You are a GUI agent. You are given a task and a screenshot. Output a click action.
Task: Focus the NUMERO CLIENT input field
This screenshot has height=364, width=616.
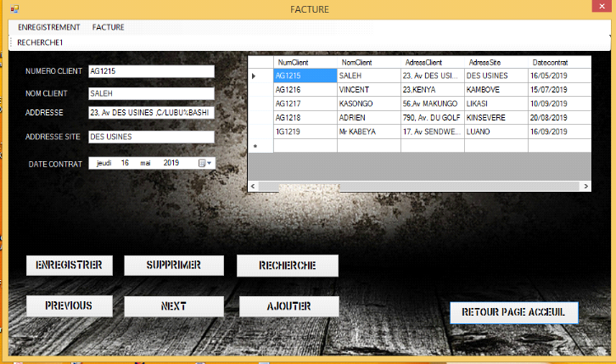click(151, 71)
